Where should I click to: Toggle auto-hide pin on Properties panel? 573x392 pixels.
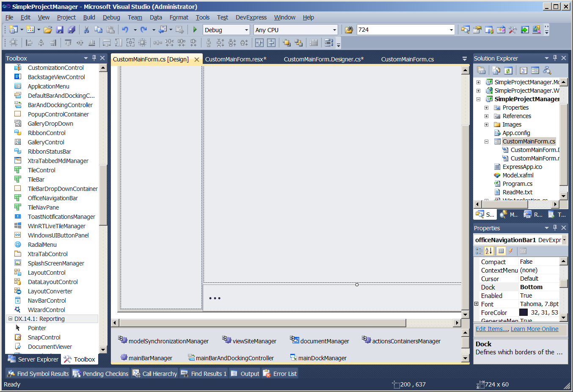click(555, 228)
